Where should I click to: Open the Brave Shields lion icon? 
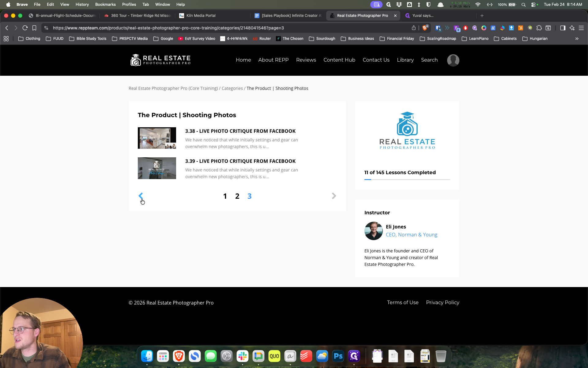click(x=425, y=28)
